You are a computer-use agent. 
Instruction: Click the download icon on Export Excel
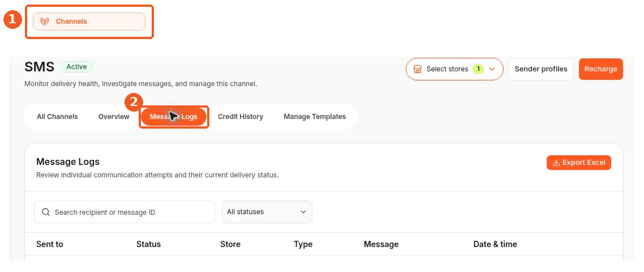556,163
